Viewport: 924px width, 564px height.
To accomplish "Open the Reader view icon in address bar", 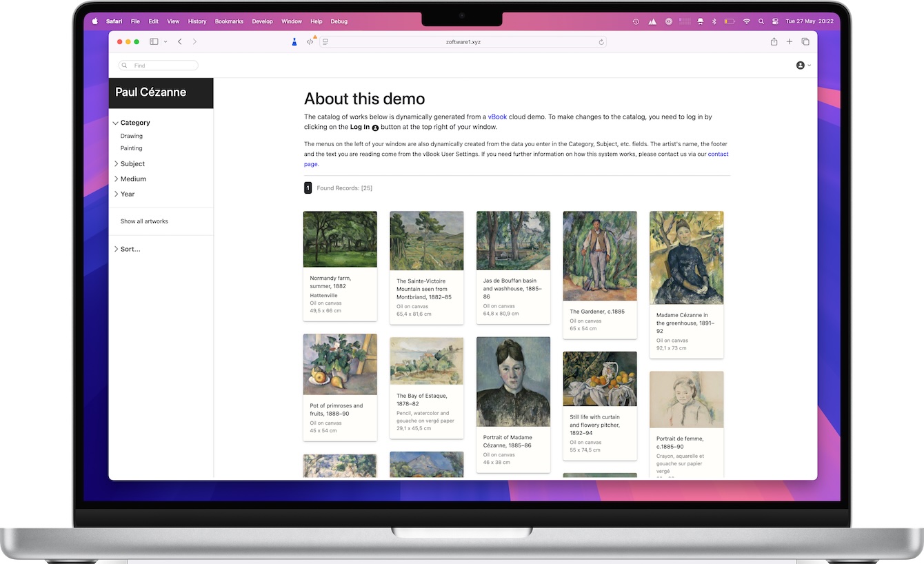I will 325,41.
